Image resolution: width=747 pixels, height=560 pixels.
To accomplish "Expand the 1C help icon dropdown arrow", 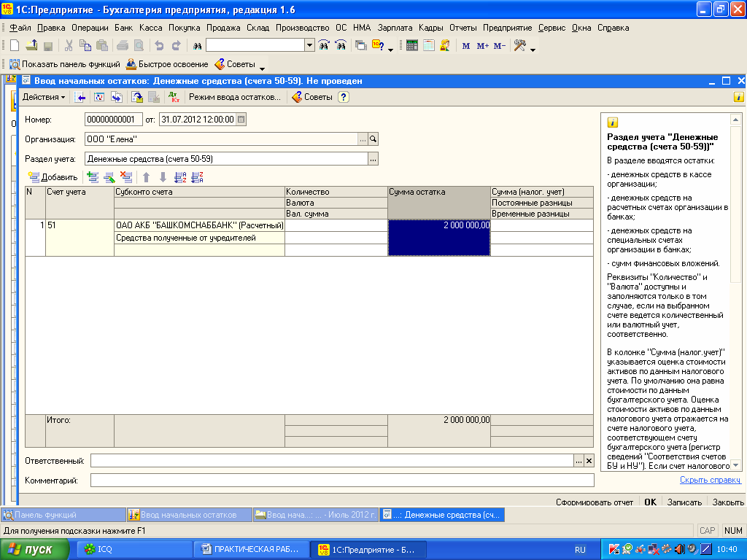I will pyautogui.click(x=391, y=50).
